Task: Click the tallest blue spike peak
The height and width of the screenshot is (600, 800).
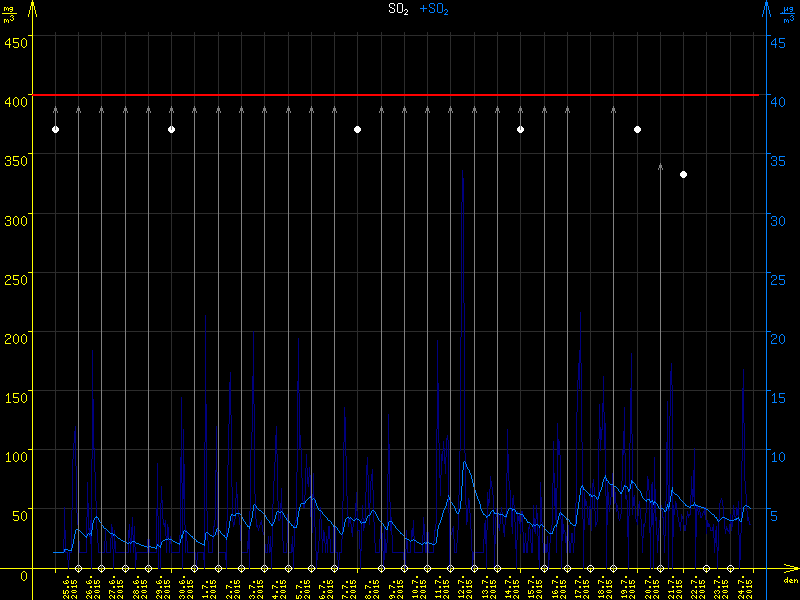Action: tap(462, 170)
